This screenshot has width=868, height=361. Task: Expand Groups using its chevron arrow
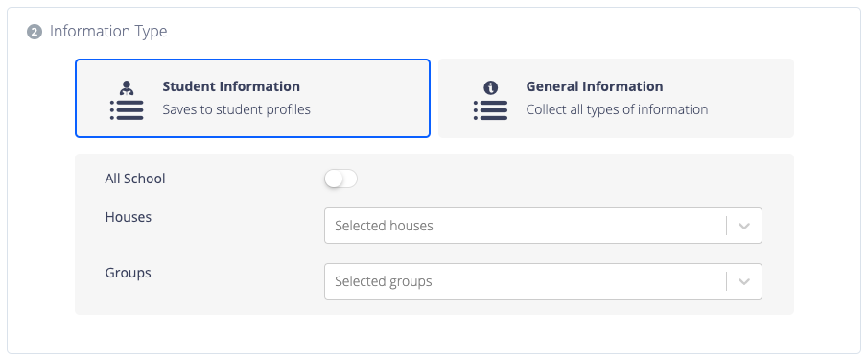744,281
